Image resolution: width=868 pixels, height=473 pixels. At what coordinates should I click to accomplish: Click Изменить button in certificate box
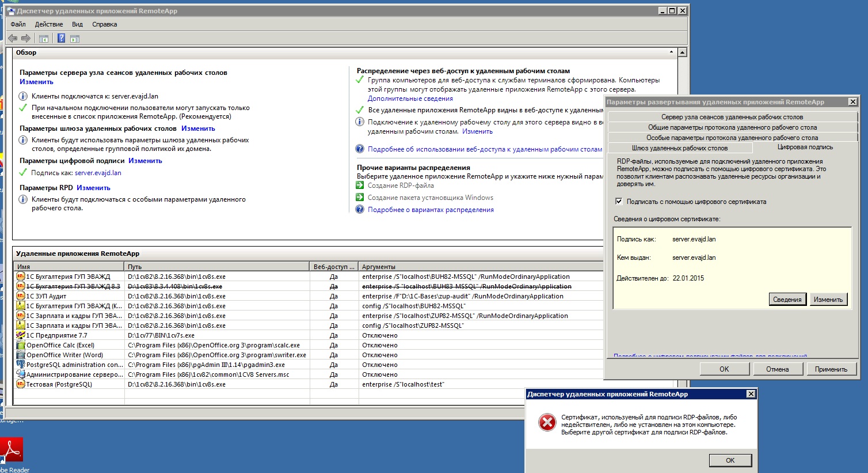point(828,300)
